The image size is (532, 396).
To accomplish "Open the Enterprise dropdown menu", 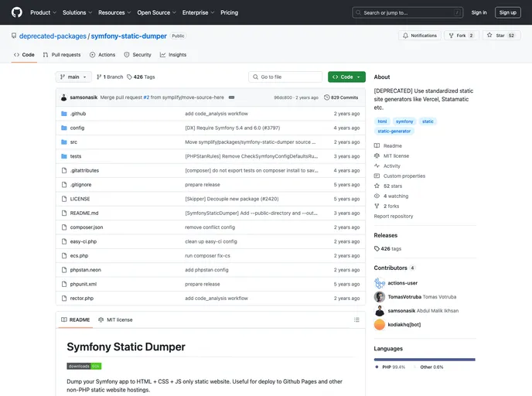I will (x=198, y=12).
